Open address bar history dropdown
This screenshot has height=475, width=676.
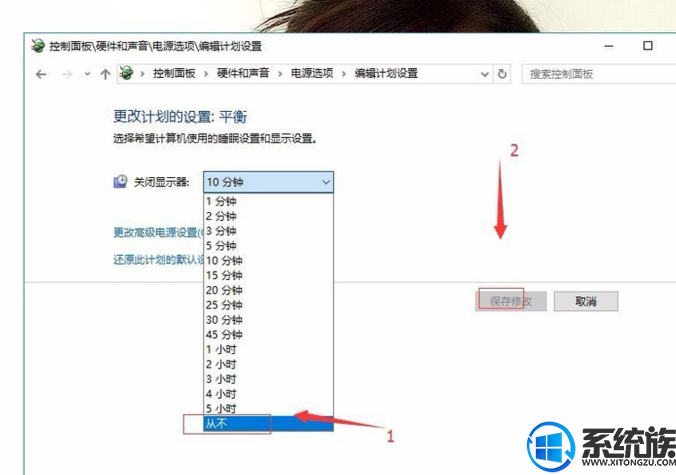pos(485,74)
